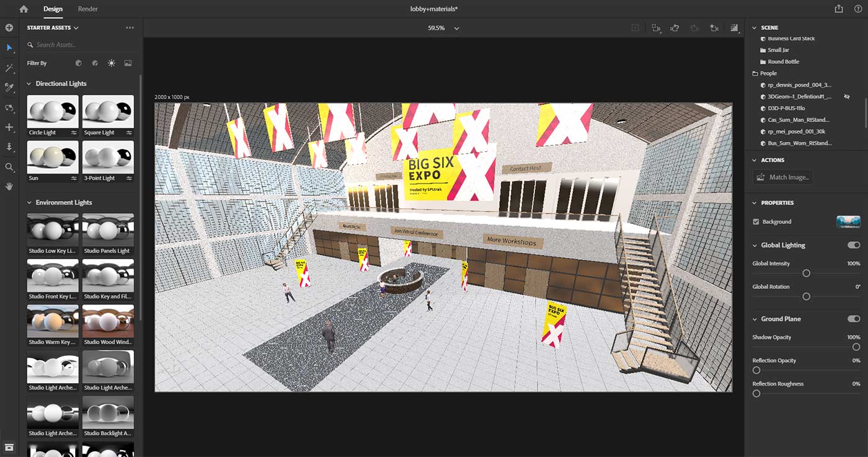This screenshot has width=868, height=457.
Task: Turn off the Ground Plane switch
Action: [x=854, y=319]
